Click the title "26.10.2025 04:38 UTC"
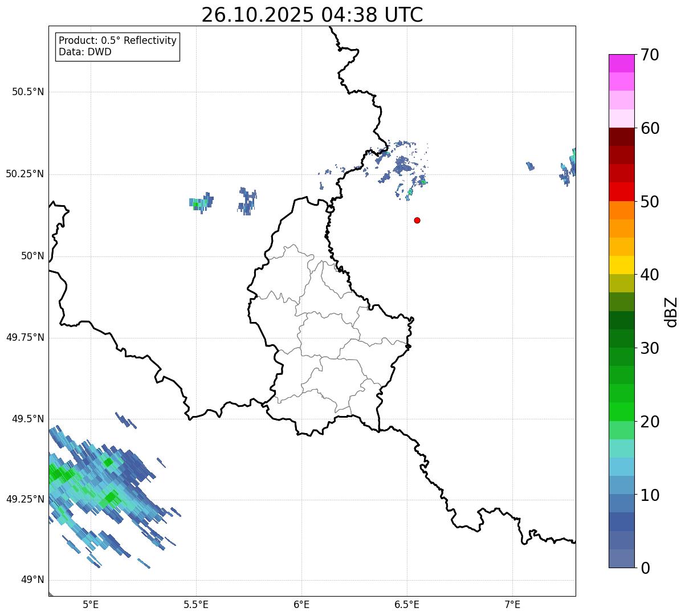 click(312, 15)
